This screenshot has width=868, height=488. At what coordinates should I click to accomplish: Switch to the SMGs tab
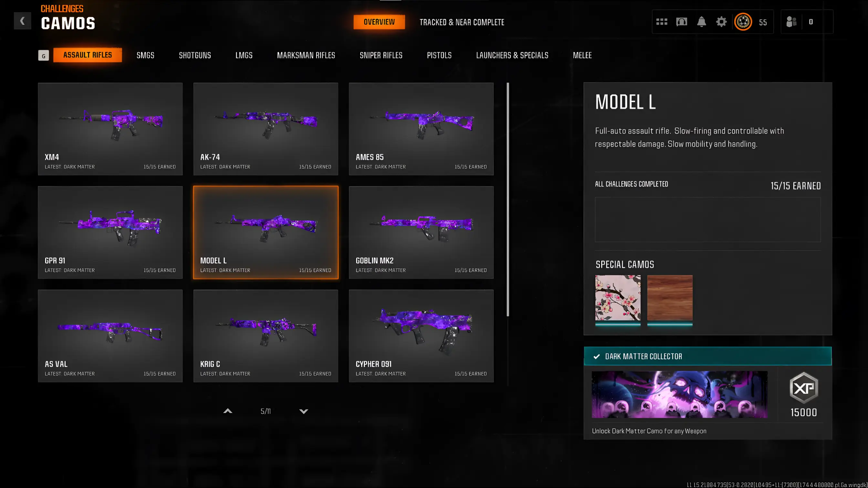click(x=145, y=55)
